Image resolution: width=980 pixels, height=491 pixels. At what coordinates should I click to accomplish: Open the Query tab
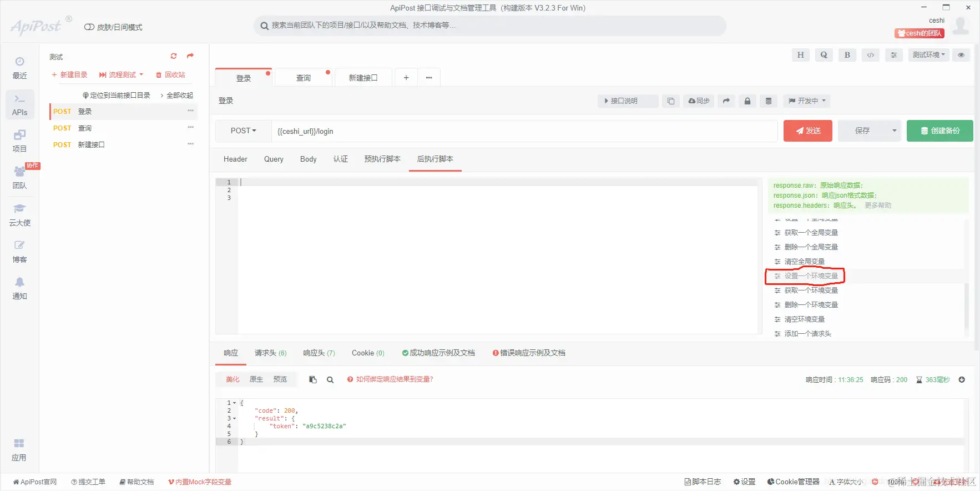click(x=274, y=159)
